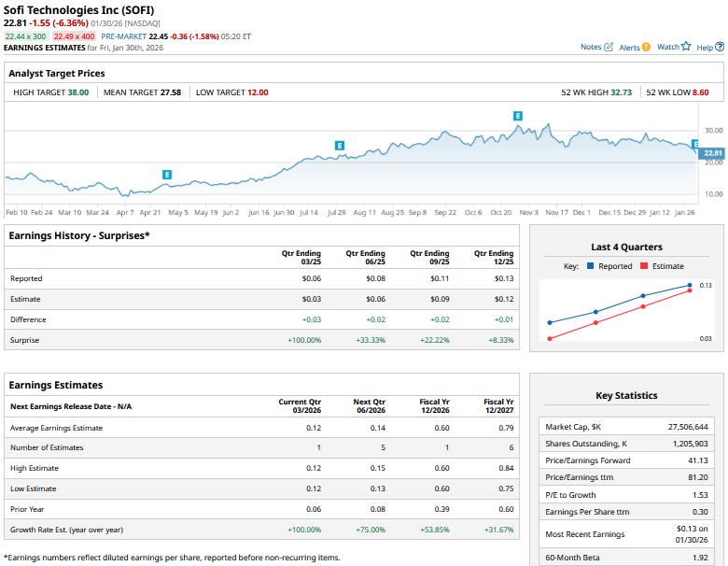Click the earnings marker near Jul 28
The width and height of the screenshot is (728, 566).
[340, 146]
